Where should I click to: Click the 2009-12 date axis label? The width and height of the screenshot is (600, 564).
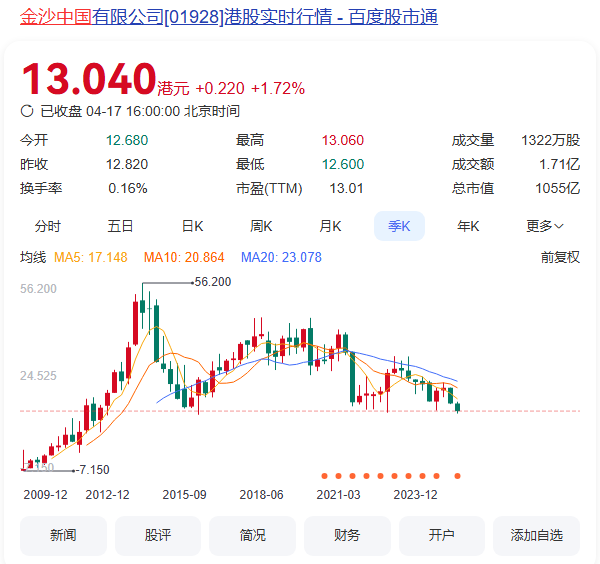coord(45,495)
